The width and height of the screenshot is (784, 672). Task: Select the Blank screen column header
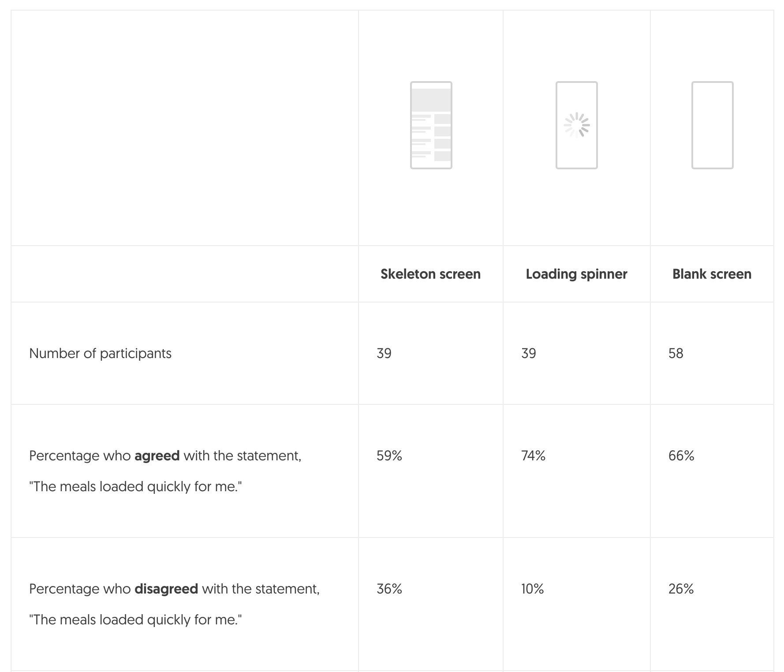pyautogui.click(x=712, y=274)
